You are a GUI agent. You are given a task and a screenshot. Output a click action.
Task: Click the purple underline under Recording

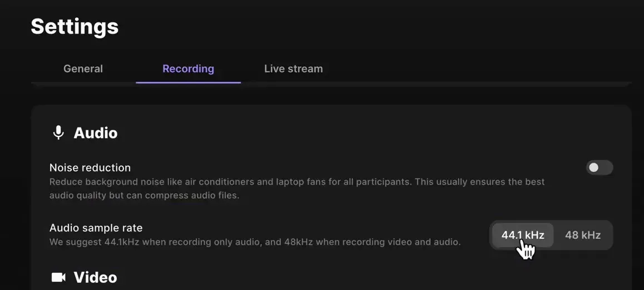coord(188,82)
